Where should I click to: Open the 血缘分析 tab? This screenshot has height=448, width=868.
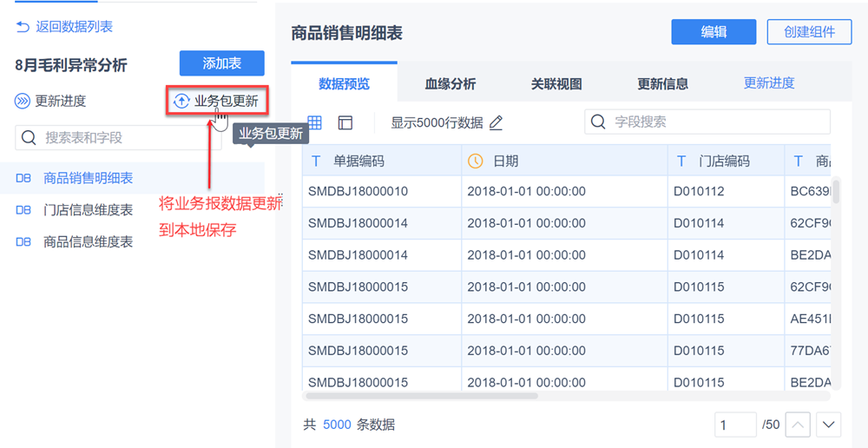(x=450, y=84)
